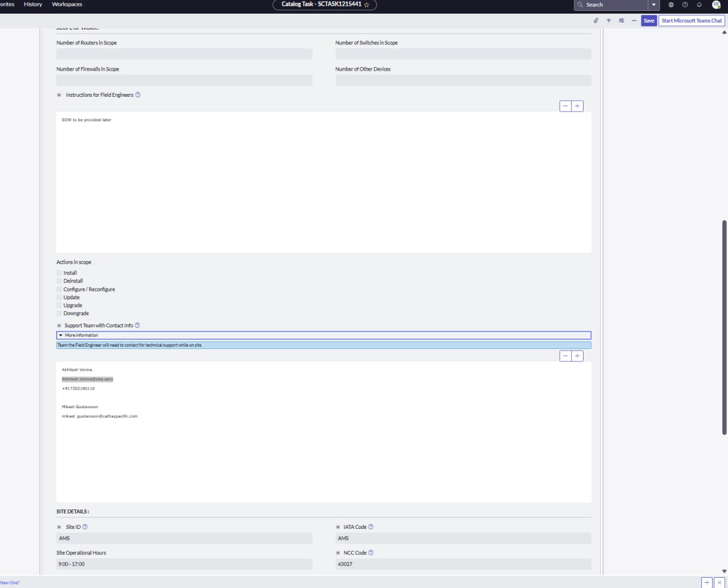Open the notifications bell
728x588 pixels.
[x=700, y=5]
